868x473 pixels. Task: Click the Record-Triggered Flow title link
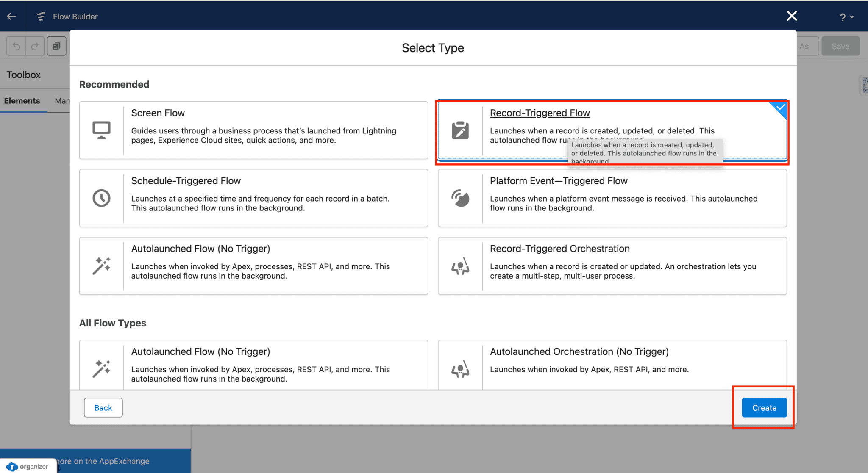coord(540,113)
